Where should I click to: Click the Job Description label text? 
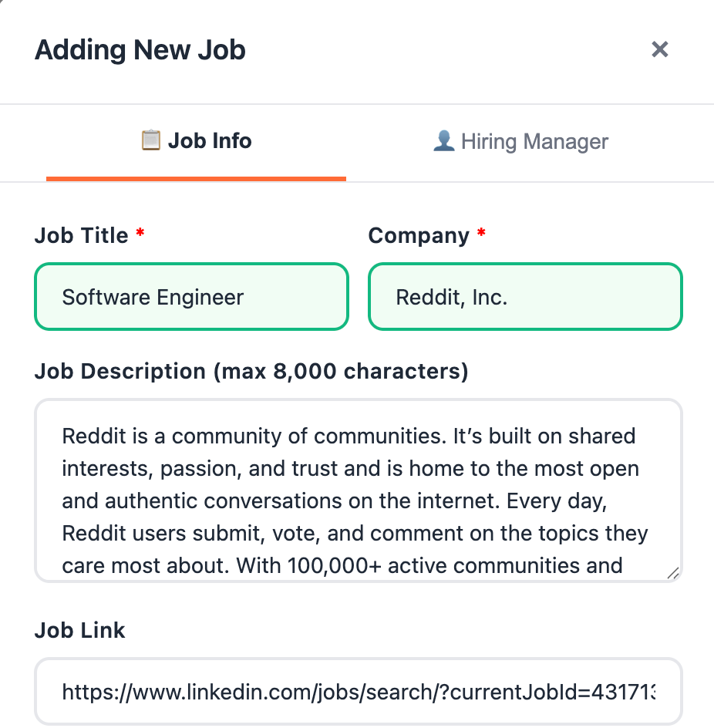251,372
